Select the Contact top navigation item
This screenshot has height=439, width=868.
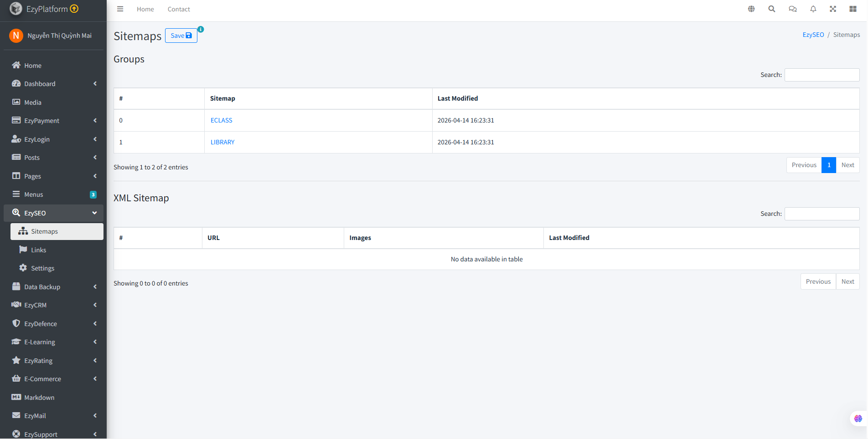click(x=179, y=9)
